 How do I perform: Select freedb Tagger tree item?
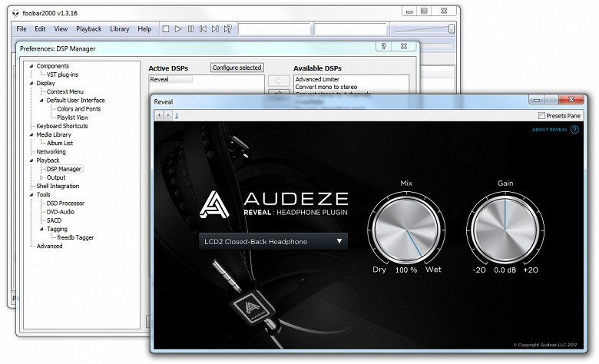tap(75, 237)
